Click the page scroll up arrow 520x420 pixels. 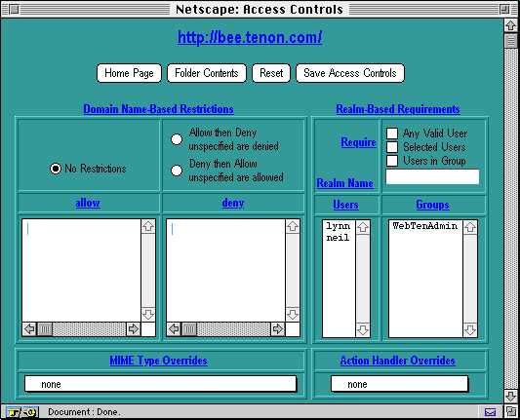click(510, 26)
